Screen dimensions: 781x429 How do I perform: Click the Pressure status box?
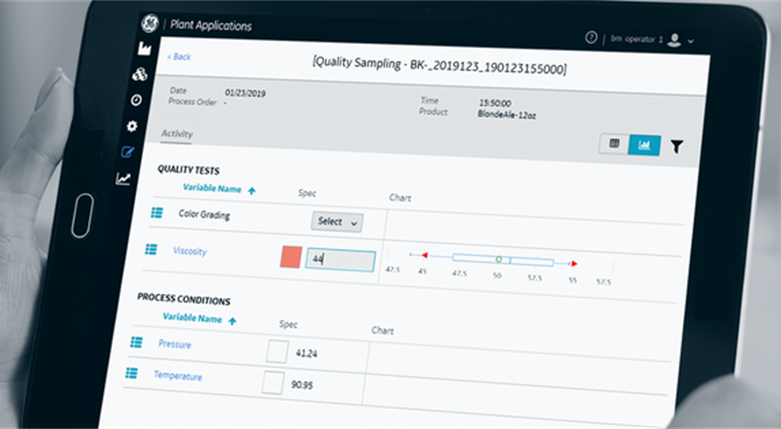[277, 351]
